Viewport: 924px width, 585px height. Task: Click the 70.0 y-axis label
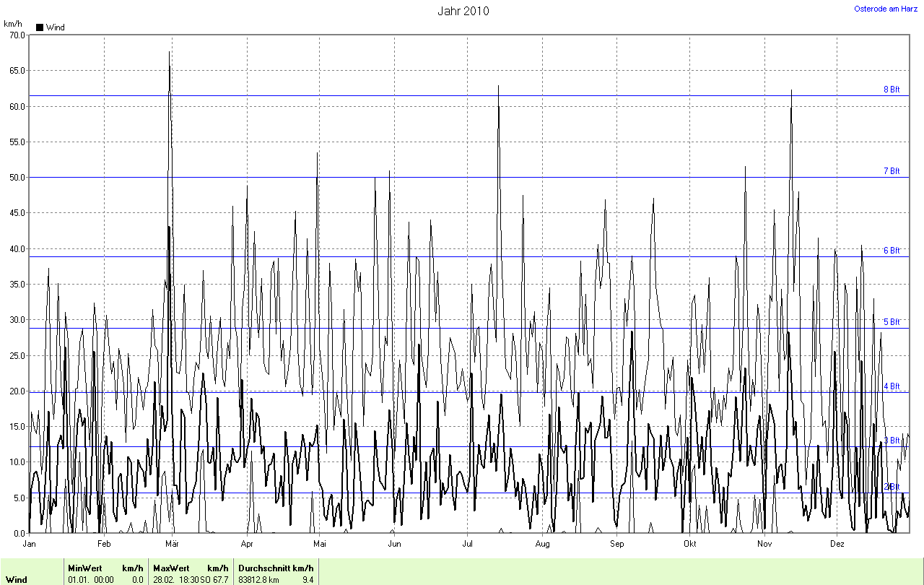click(14, 35)
